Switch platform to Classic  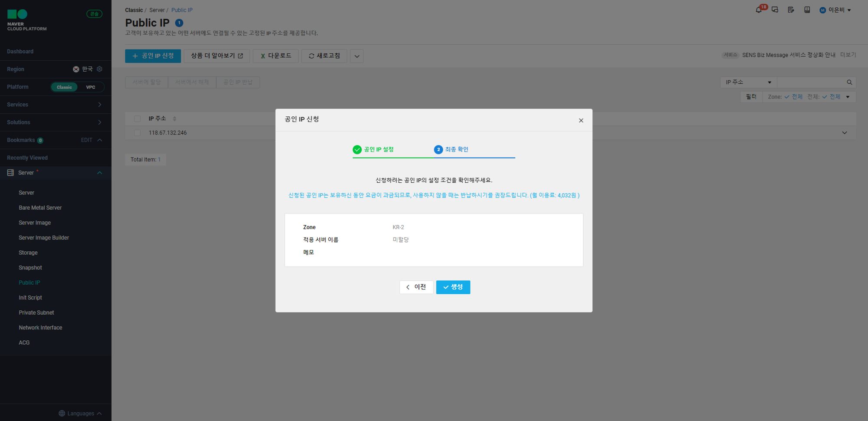[64, 87]
